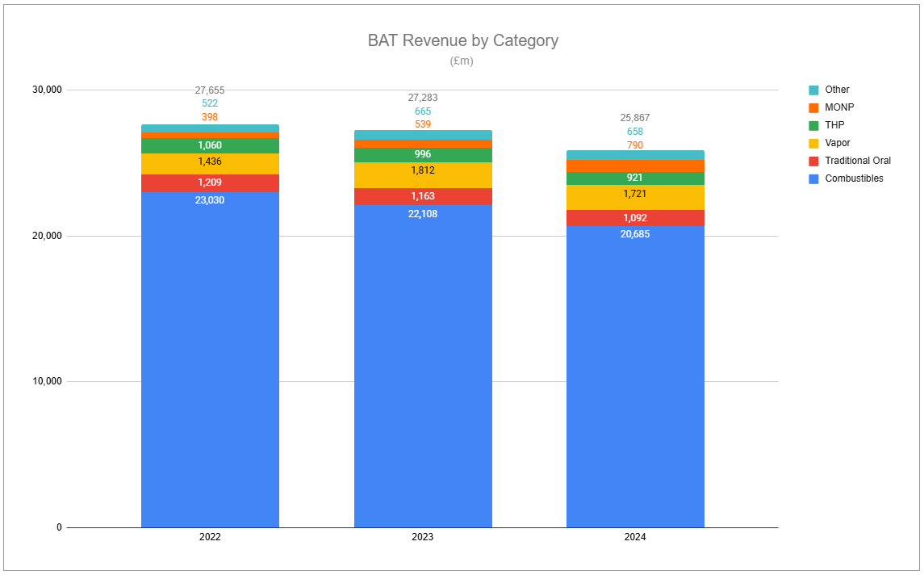Click the Other legend label

[837, 90]
